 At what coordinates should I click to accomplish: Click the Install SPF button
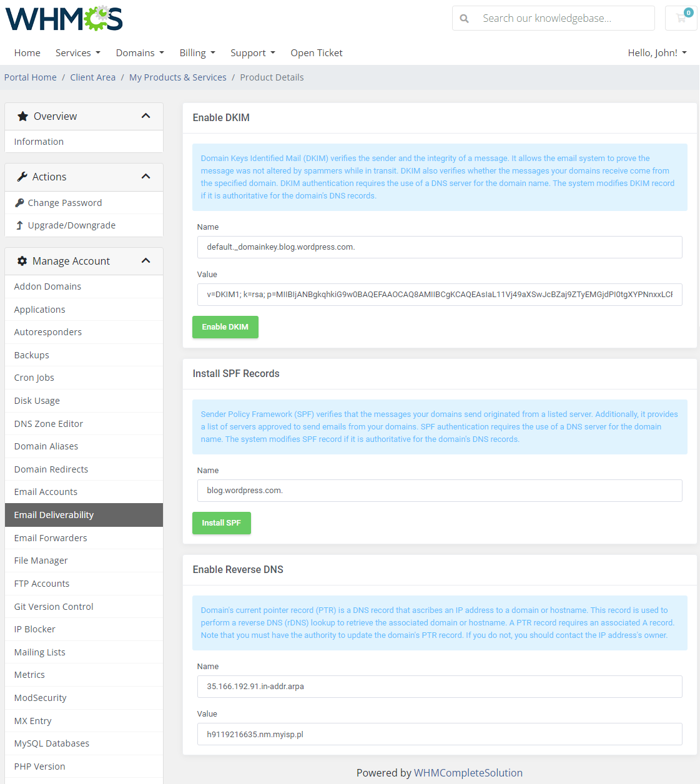click(222, 523)
